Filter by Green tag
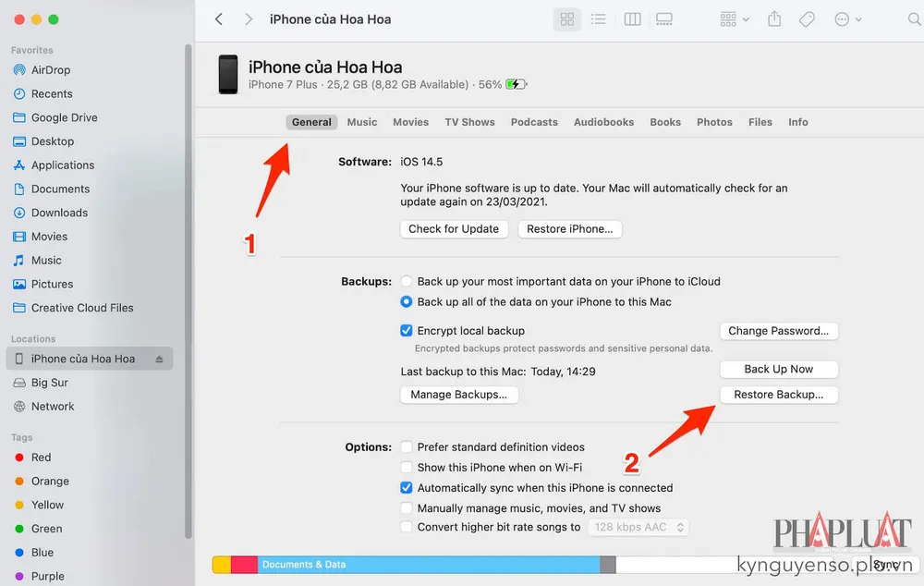The height and width of the screenshot is (586, 924). point(38,529)
